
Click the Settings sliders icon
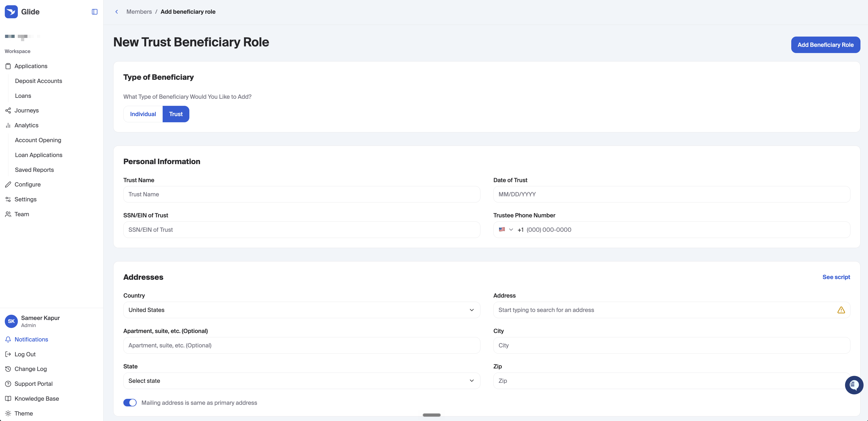click(8, 199)
